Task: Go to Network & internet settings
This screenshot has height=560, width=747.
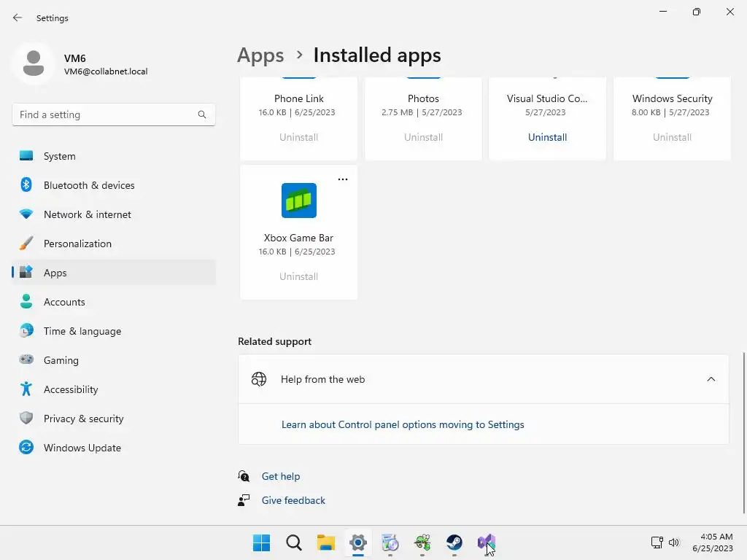Action: point(87,214)
